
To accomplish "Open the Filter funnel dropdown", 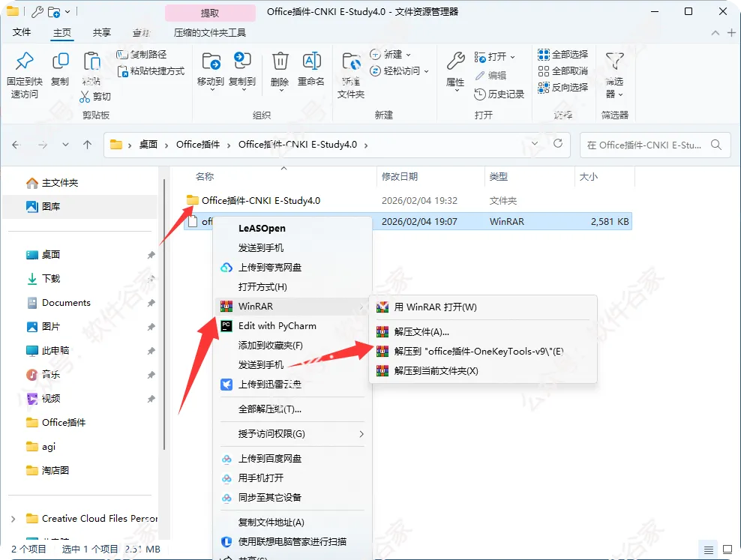I will coord(614,75).
